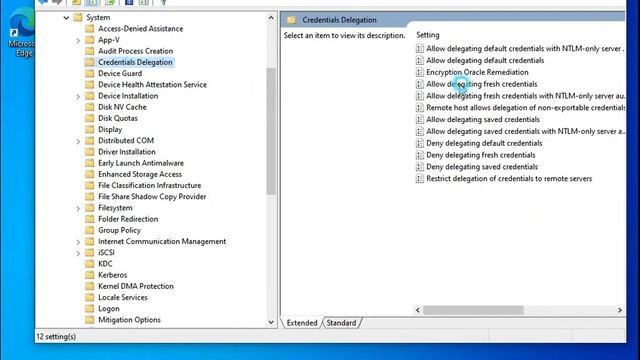
Task: Click the Driver Installation folder icon
Action: coord(89,152)
